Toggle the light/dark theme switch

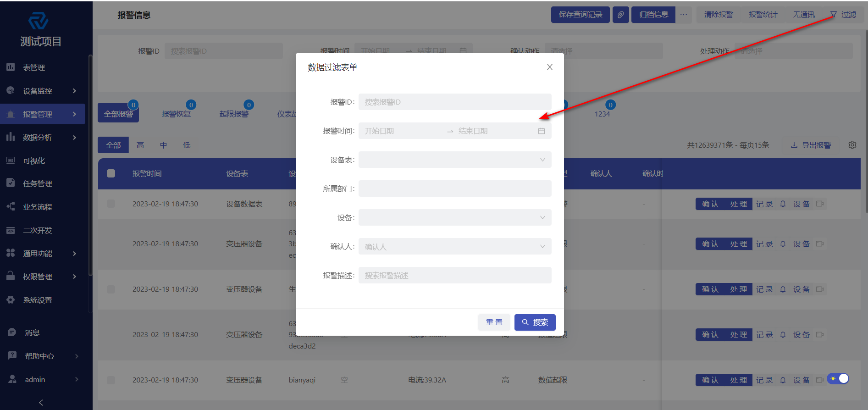click(838, 378)
